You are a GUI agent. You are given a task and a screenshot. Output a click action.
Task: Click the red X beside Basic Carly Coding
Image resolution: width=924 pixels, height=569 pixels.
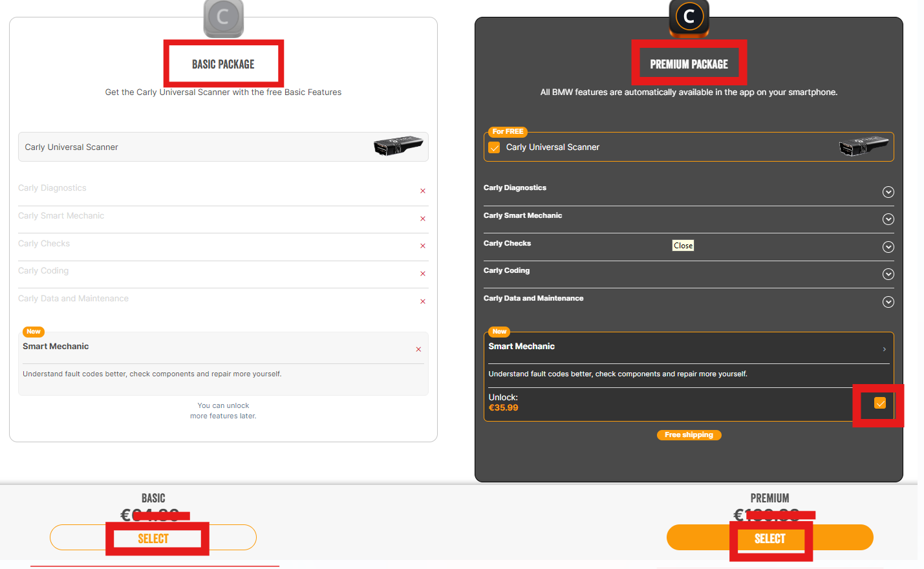(423, 274)
